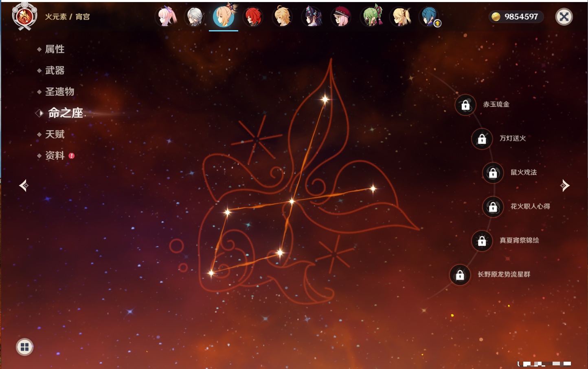Image resolution: width=588 pixels, height=369 pixels.
Task: Click the 万灯送火 constellation label
Action: (513, 138)
